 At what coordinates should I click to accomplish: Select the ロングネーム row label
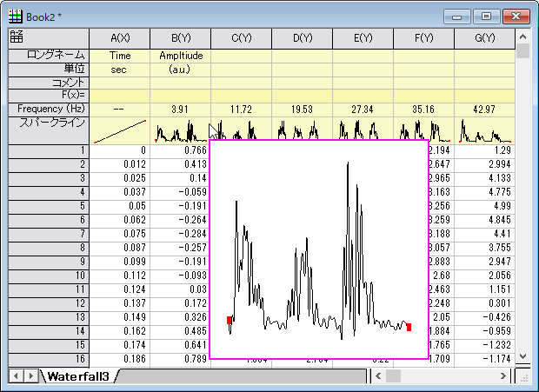tap(49, 56)
